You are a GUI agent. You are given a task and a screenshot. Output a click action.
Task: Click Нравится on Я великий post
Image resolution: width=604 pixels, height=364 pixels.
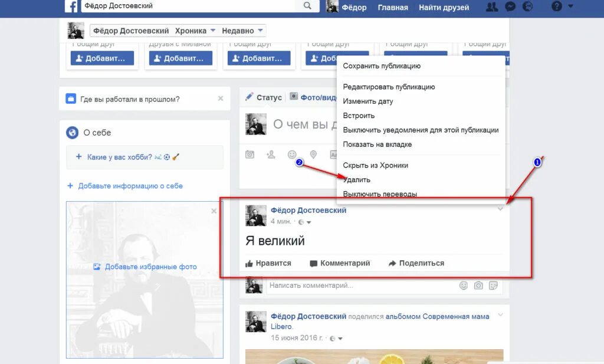pyautogui.click(x=268, y=263)
